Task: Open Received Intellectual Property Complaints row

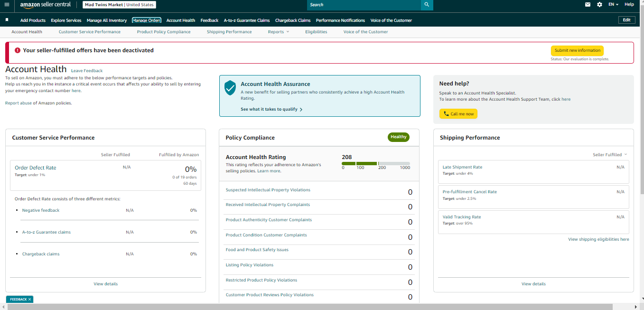Action: [x=319, y=207]
